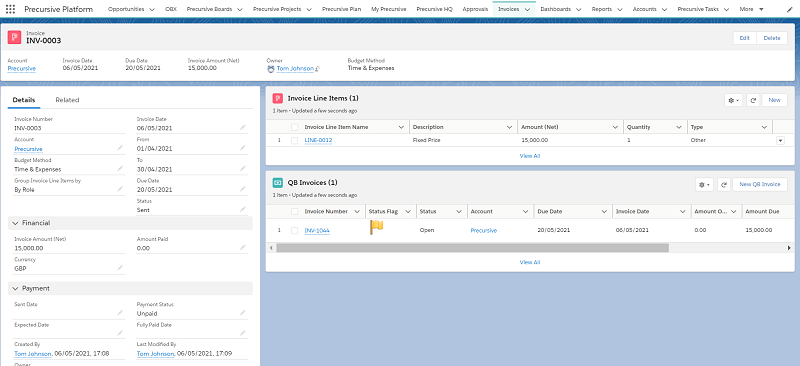Click the pencil edit-navigation icon
800x366 pixels.
790,9
